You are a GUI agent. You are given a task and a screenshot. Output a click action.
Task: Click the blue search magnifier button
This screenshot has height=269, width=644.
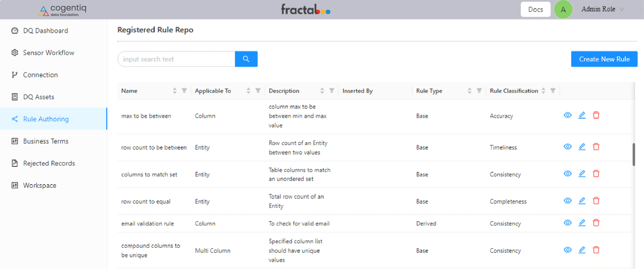(246, 59)
